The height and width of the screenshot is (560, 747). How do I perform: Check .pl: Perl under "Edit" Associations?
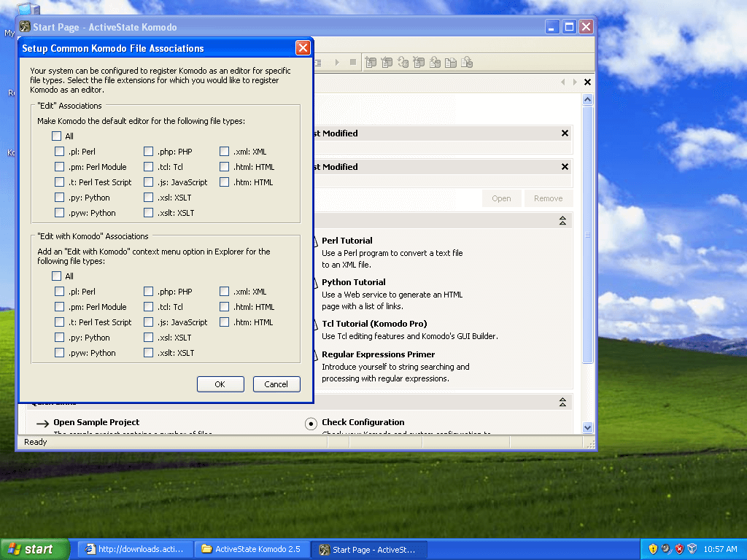tap(60, 152)
